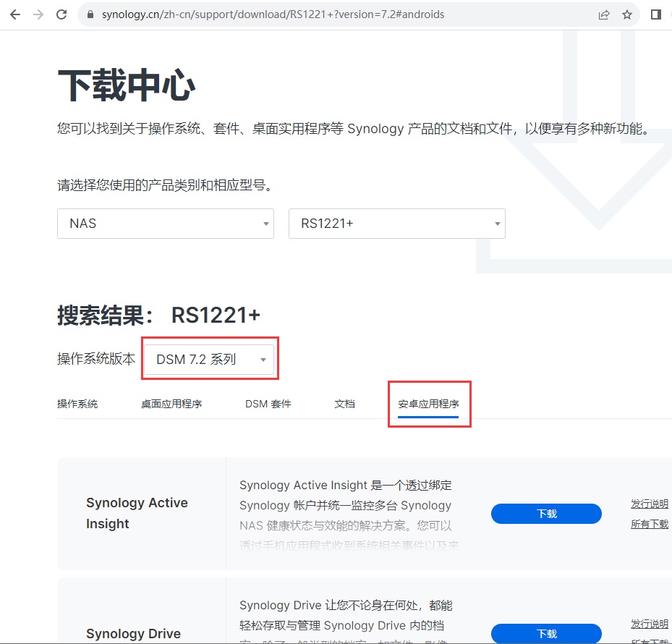Switch to the 操作系统 tab
Viewport: 672px width, 644px height.
pyautogui.click(x=77, y=404)
